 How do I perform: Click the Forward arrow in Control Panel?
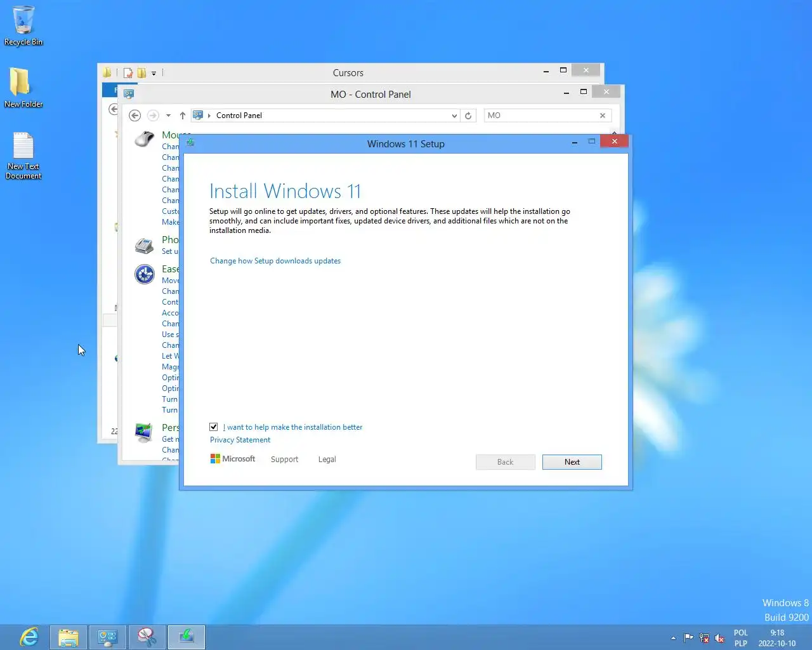tap(153, 116)
